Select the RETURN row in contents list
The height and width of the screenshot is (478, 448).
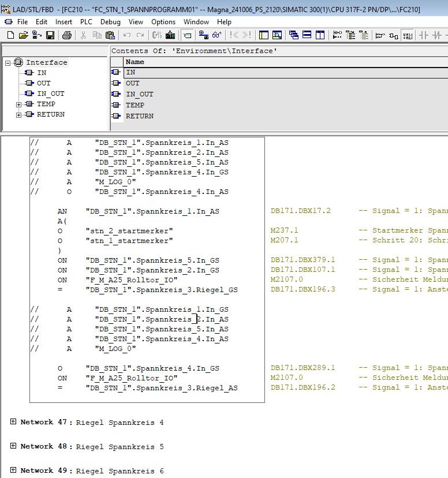pyautogui.click(x=139, y=116)
